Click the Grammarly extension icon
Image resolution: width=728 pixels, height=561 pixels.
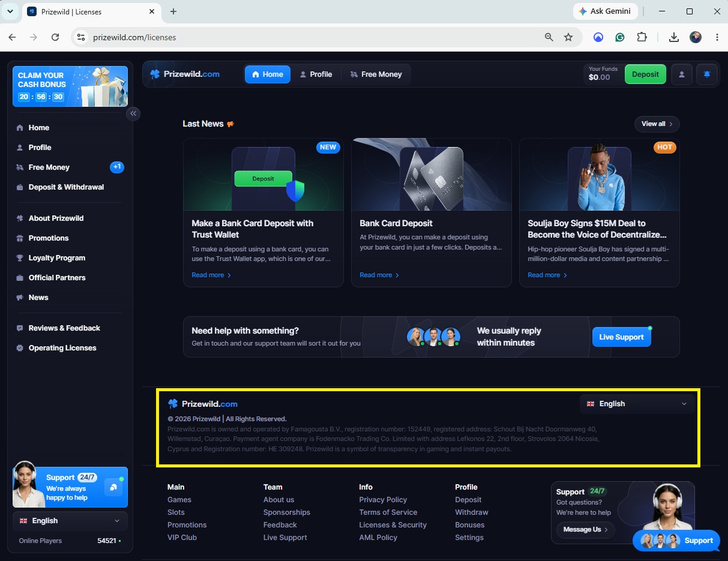[x=620, y=37]
